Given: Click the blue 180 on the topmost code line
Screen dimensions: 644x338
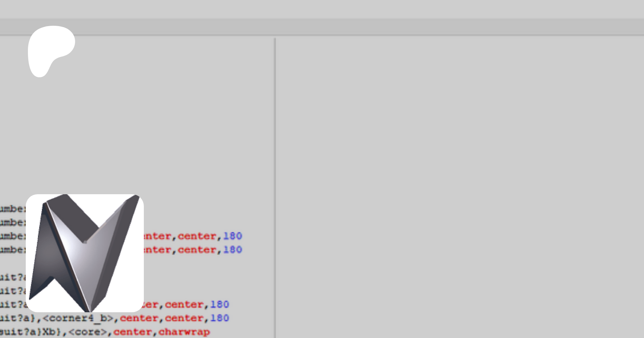Looking at the screenshot, I should point(233,236).
